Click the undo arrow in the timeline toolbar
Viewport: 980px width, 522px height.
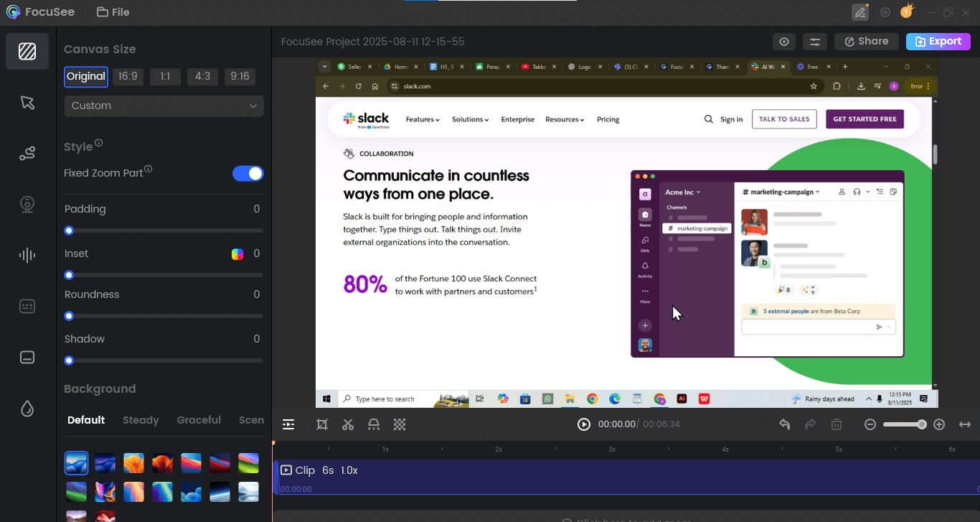coord(785,424)
